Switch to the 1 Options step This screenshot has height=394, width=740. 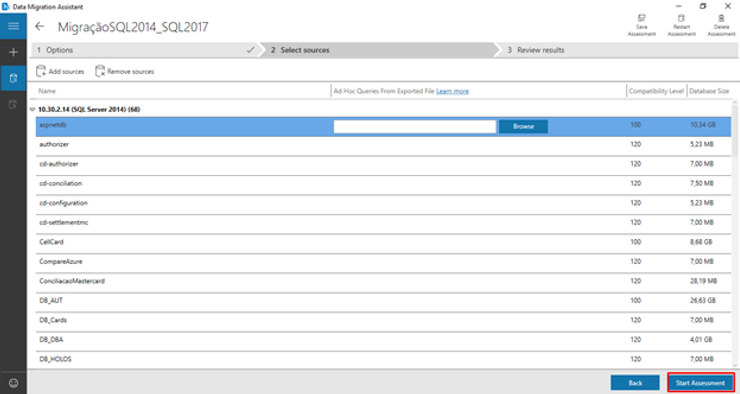pyautogui.click(x=144, y=50)
